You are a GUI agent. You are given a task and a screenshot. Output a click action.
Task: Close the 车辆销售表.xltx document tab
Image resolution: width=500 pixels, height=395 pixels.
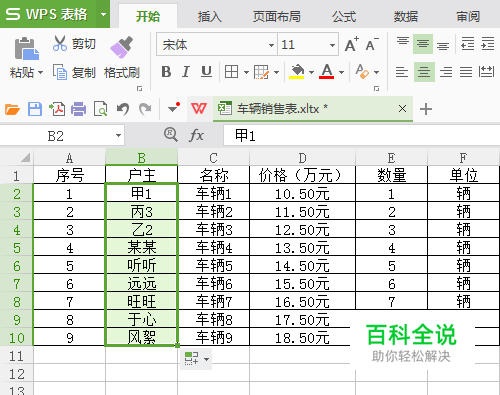coord(402,108)
